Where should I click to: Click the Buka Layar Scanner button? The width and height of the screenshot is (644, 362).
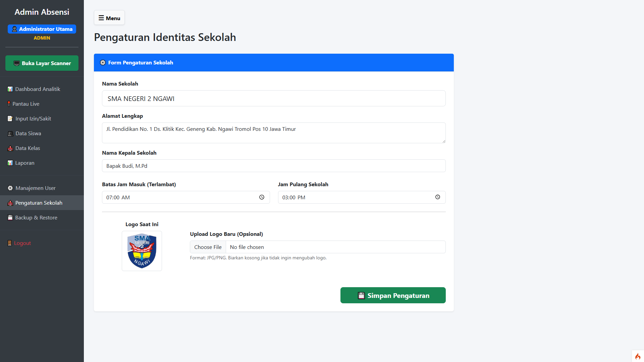[42, 63]
